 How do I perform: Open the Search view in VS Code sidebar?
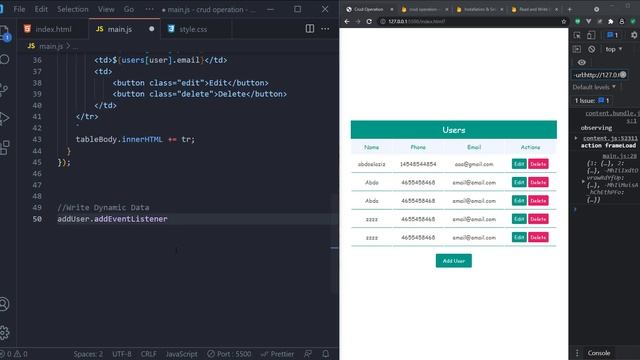click(4, 60)
